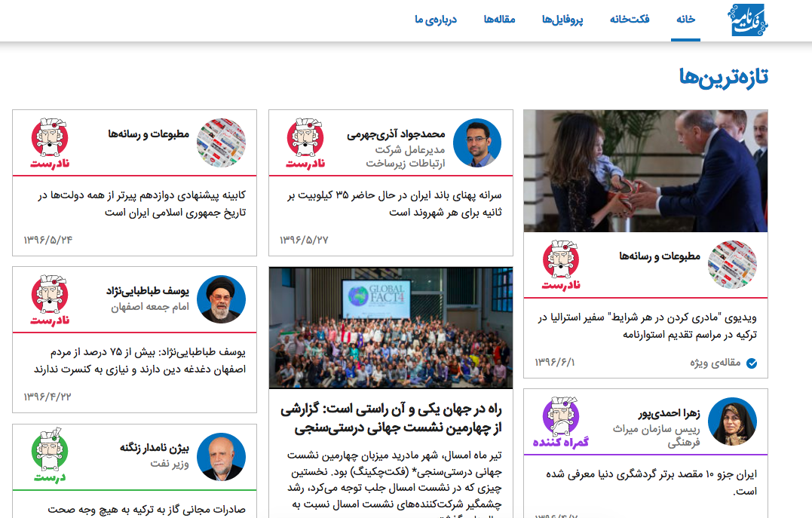Open the claim about کابینه پیشنهادی دوازدهم
The width and height of the screenshot is (812, 518).
click(x=142, y=204)
